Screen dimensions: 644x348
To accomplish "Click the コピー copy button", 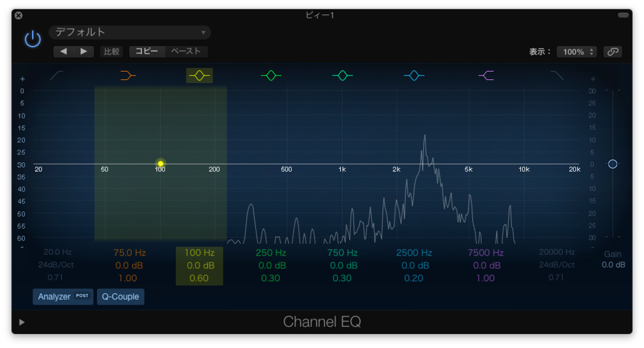I will point(147,52).
